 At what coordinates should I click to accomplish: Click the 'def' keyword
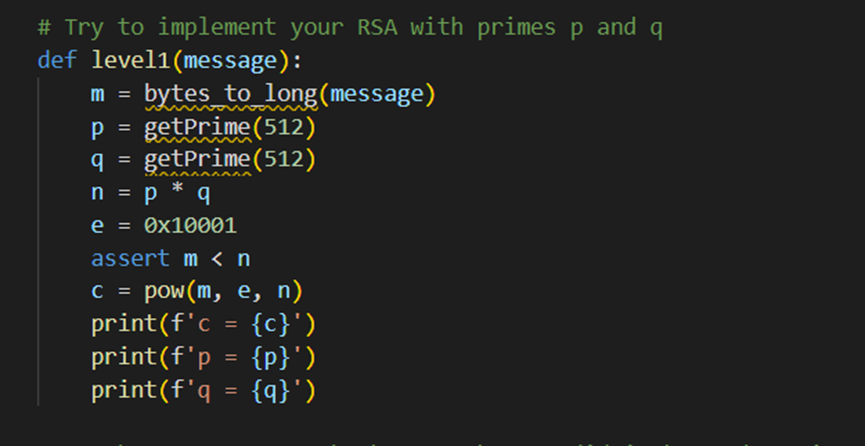click(54, 61)
